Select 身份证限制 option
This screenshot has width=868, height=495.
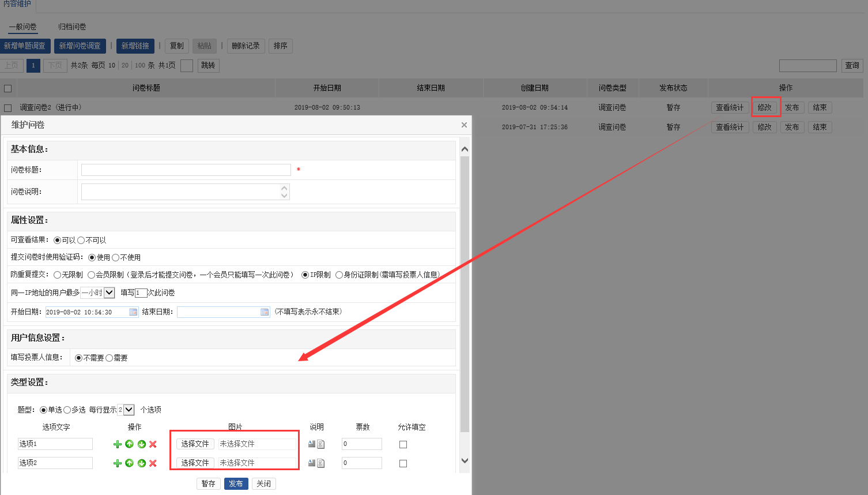[339, 275]
